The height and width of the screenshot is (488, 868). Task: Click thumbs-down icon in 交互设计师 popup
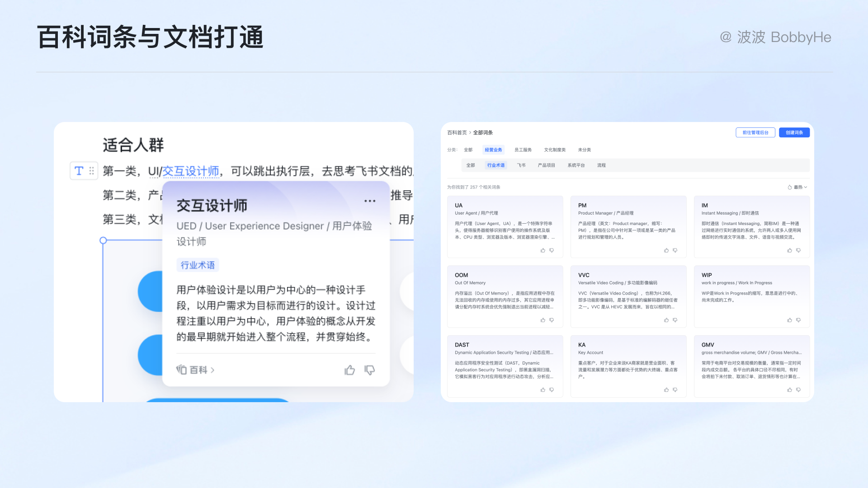coord(369,371)
